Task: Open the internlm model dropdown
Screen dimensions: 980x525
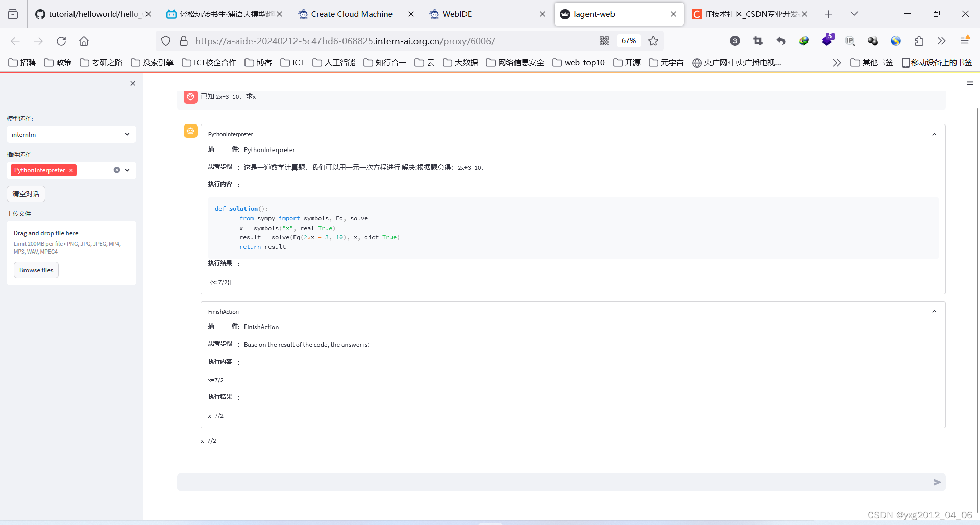Action: click(x=71, y=134)
